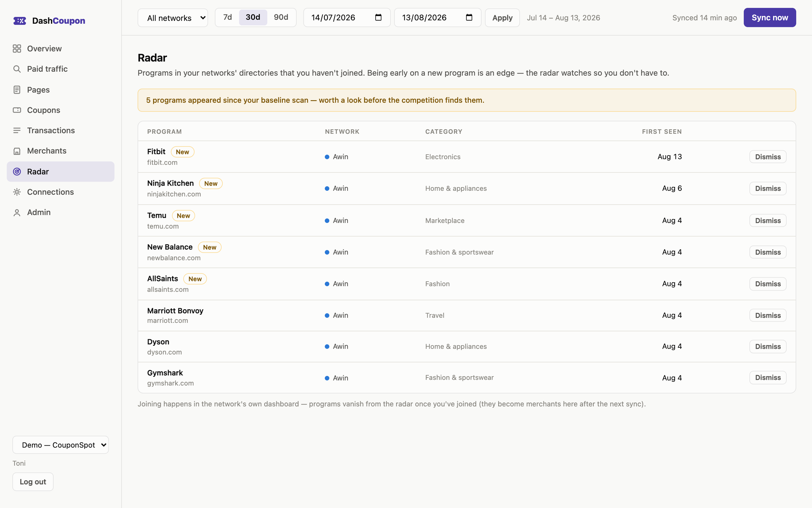The height and width of the screenshot is (508, 812).
Task: Click the Admin person icon
Action: [x=17, y=212]
